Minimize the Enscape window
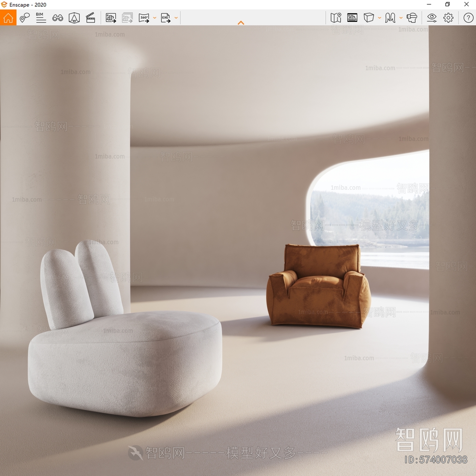The width and height of the screenshot is (476, 476). [429, 4]
